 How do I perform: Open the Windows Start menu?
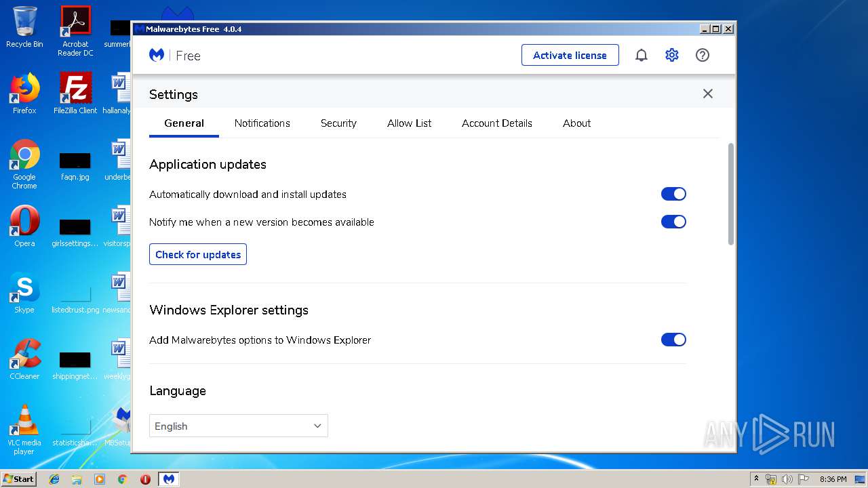tap(18, 479)
